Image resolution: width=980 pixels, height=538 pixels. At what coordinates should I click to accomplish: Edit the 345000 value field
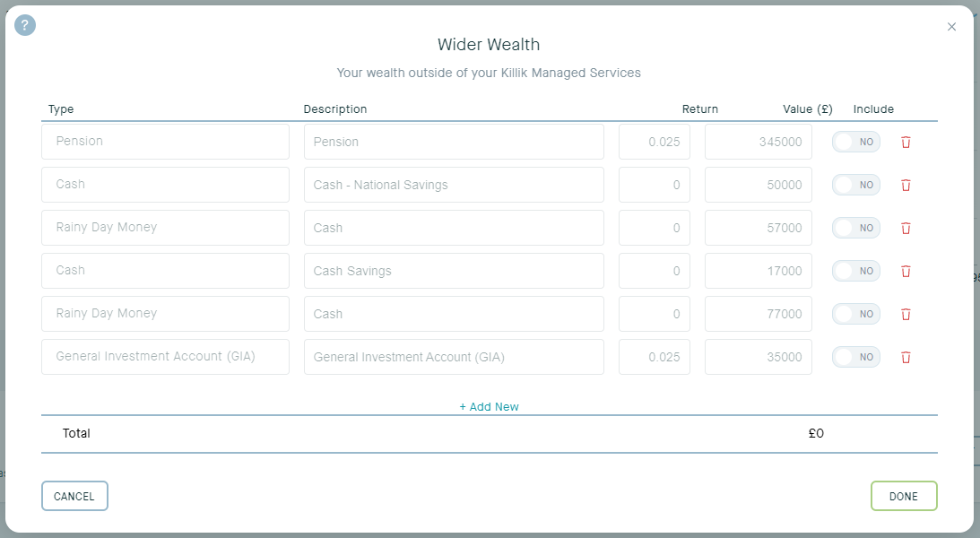click(759, 142)
